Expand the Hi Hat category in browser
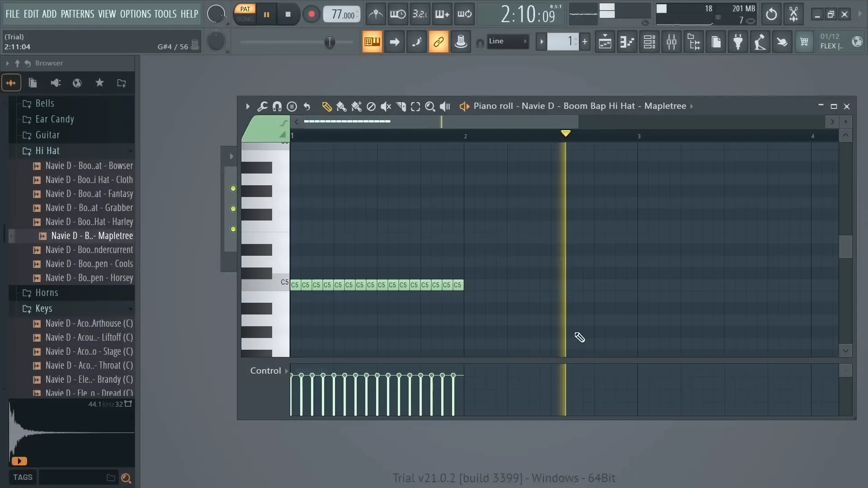The width and height of the screenshot is (868, 488). point(47,150)
